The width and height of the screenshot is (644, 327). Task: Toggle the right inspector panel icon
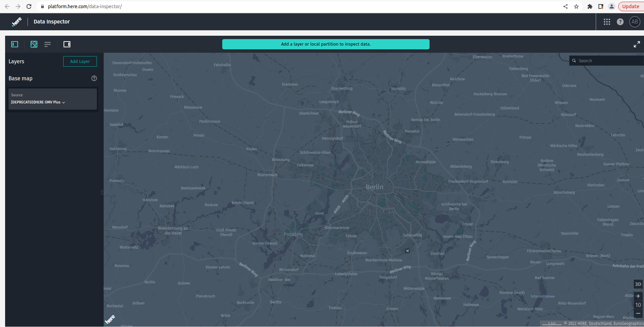[67, 44]
